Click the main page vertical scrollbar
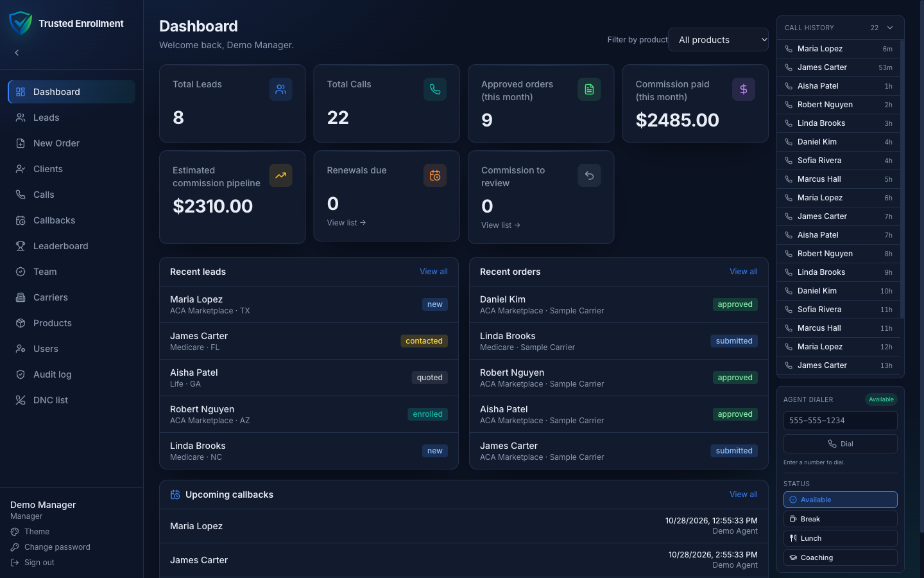Screen dimensions: 924x578 click(921, 267)
